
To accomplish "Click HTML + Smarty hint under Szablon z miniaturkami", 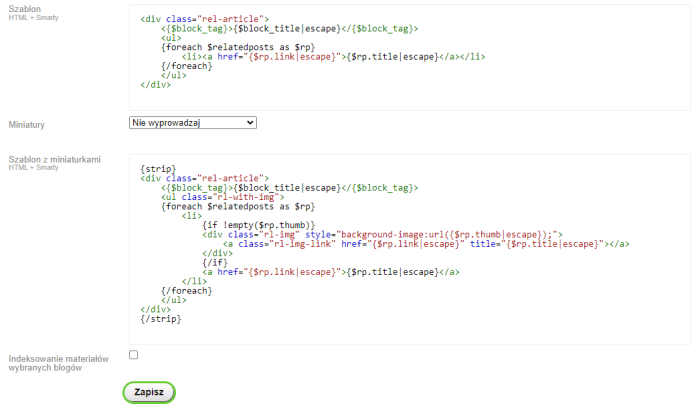I will click(34, 168).
